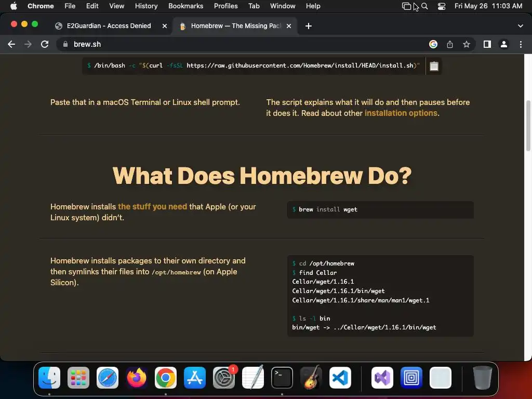Copy the install command with clipboard icon
The image size is (532, 399).
(x=434, y=66)
